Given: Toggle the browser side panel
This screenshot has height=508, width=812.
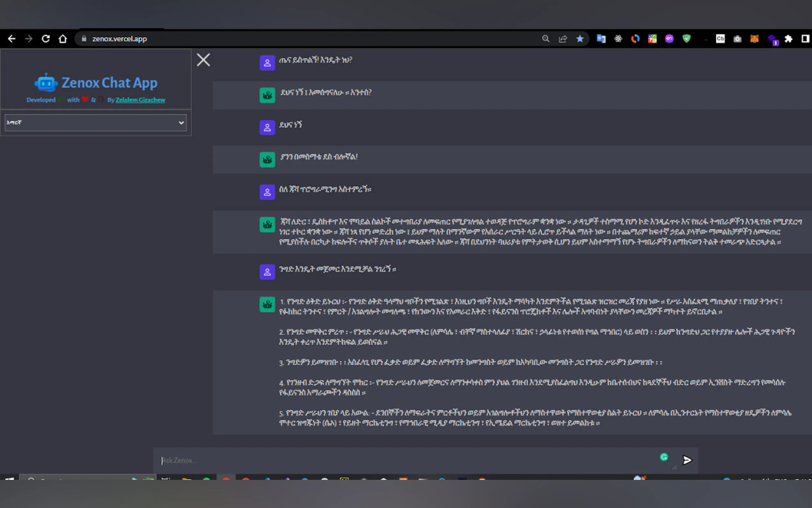Looking at the screenshot, I should 805,39.
